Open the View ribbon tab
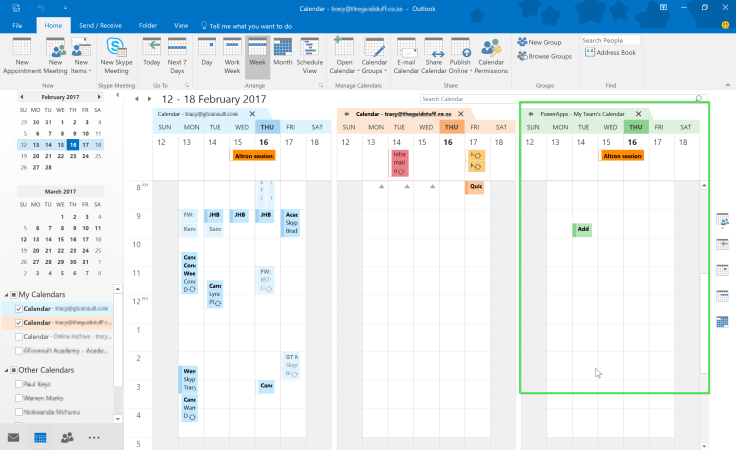Image resolution: width=736 pixels, height=450 pixels. [x=181, y=25]
